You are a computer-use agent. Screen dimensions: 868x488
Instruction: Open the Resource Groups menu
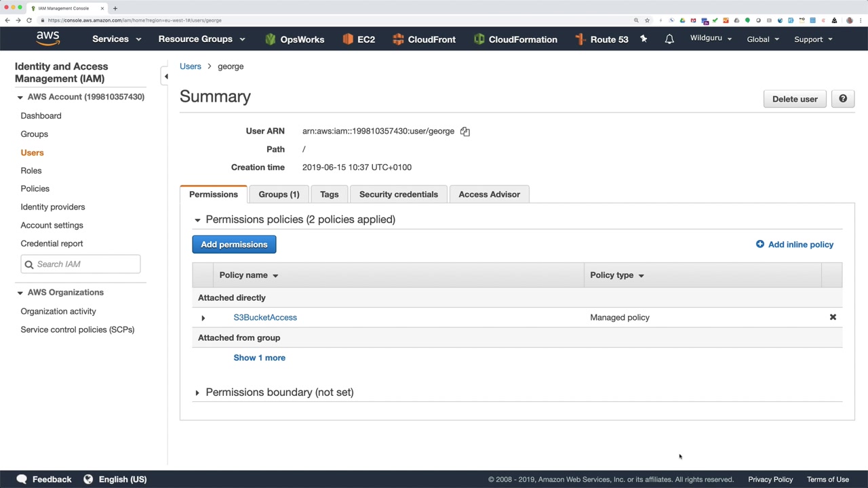[x=201, y=39]
